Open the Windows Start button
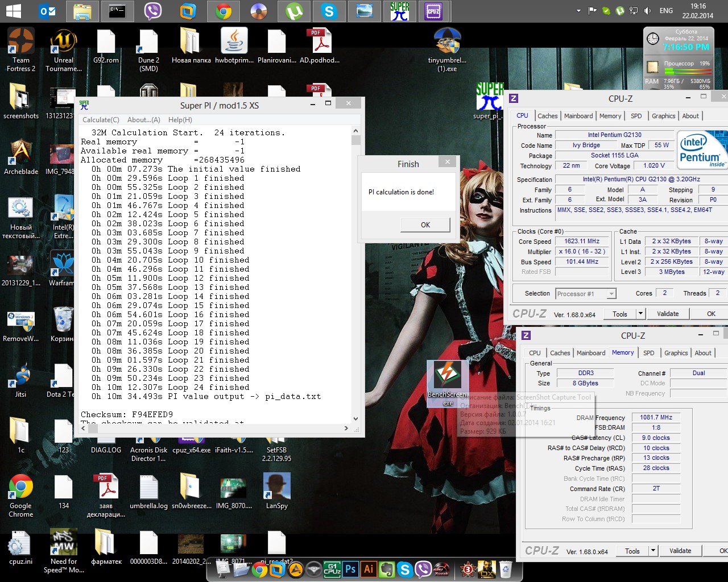Image resolution: width=728 pixels, height=582 pixels. 13,11
